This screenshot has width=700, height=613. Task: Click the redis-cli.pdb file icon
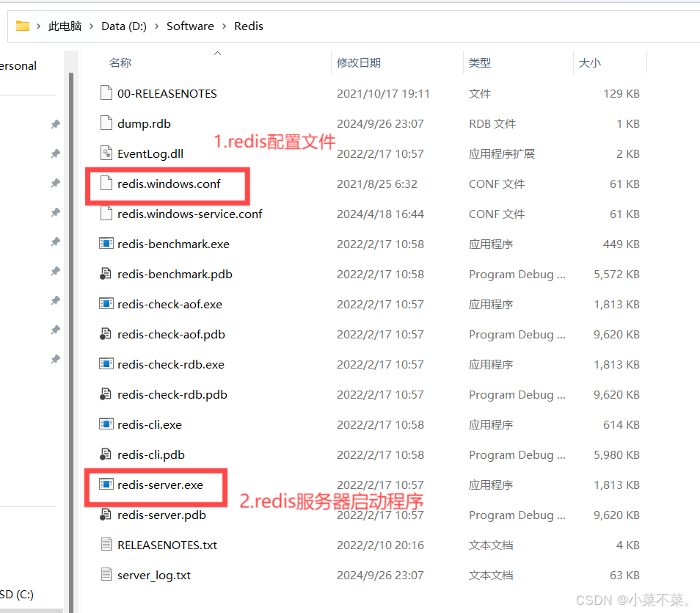pos(106,454)
